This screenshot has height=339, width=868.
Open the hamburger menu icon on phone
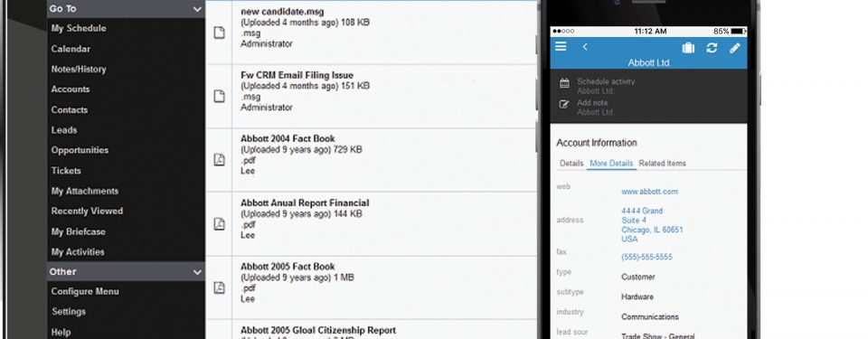[x=561, y=46]
